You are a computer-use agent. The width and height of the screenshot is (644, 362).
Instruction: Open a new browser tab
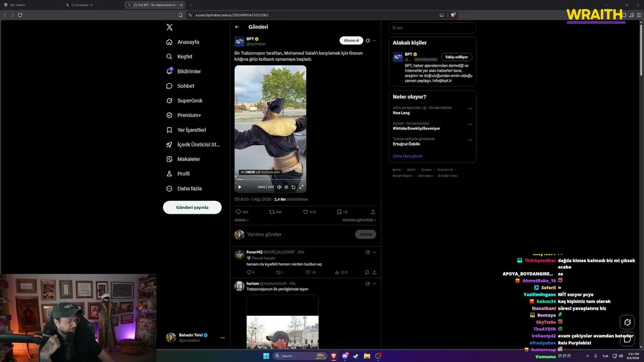tap(190, 5)
